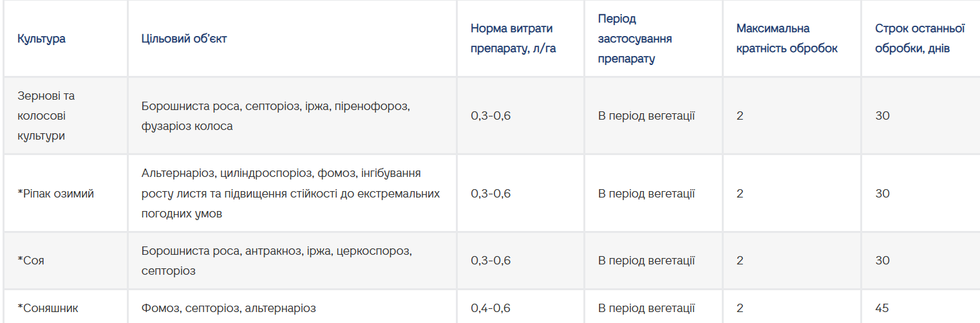This screenshot has width=980, height=323.
Task: Click the 45 days cell for Соняшник
Action: 882,308
